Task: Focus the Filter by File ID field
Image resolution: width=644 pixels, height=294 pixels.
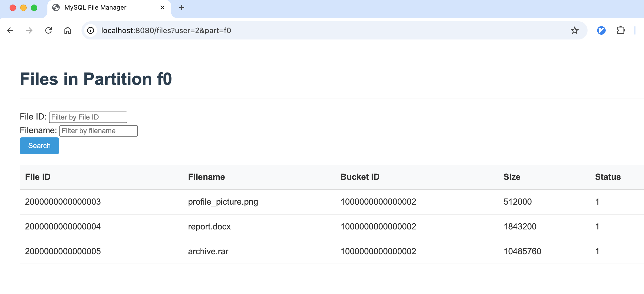Action: 88,117
